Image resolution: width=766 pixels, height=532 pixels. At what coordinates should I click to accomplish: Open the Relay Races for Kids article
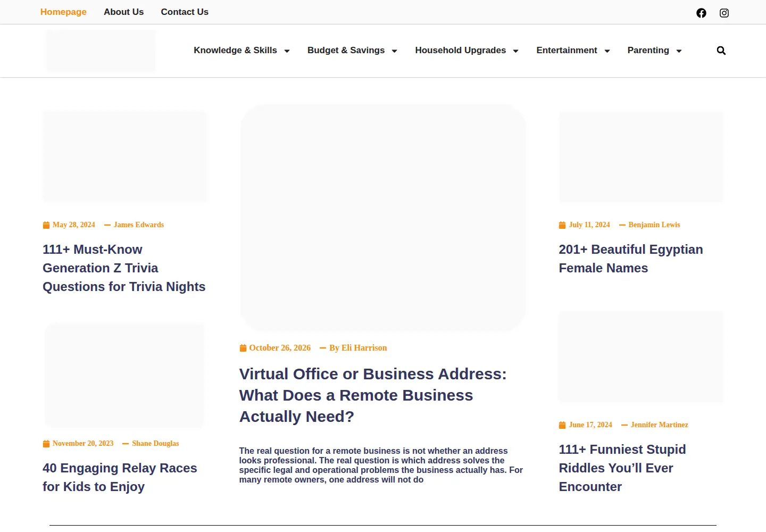pyautogui.click(x=120, y=477)
